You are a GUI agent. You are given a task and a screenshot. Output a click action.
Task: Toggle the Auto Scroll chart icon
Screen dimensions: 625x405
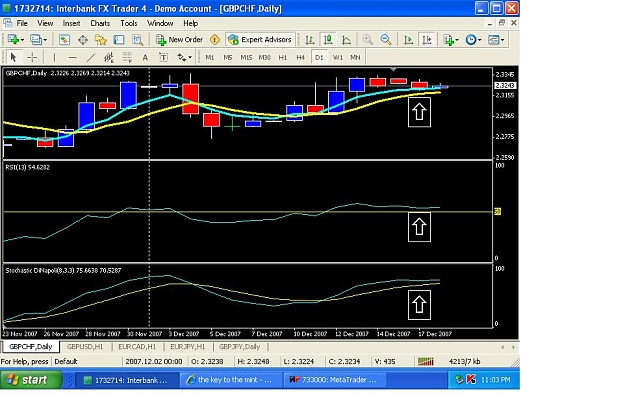tap(408, 39)
